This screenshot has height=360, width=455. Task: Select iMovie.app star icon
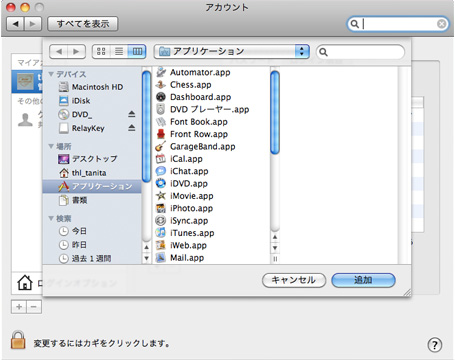click(161, 196)
